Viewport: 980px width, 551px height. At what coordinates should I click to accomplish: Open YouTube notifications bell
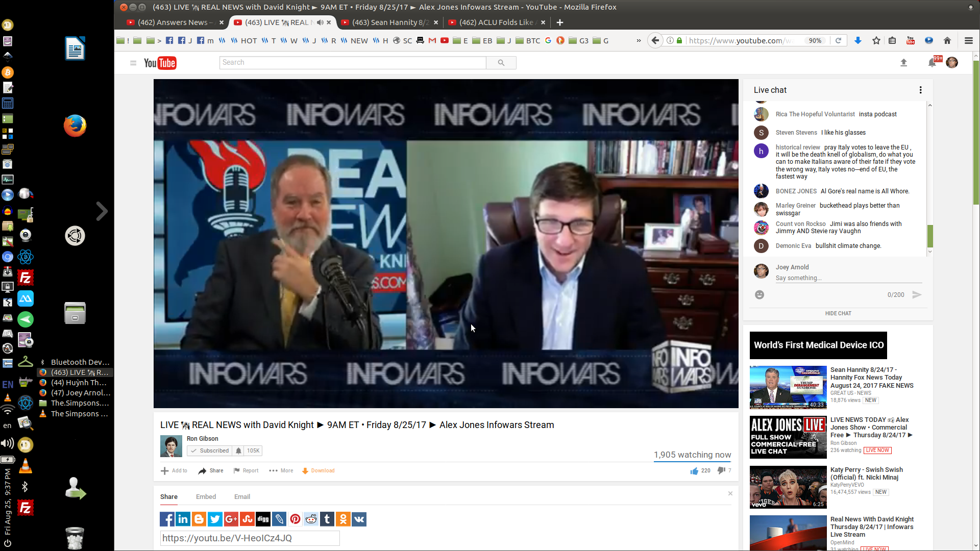(x=932, y=62)
